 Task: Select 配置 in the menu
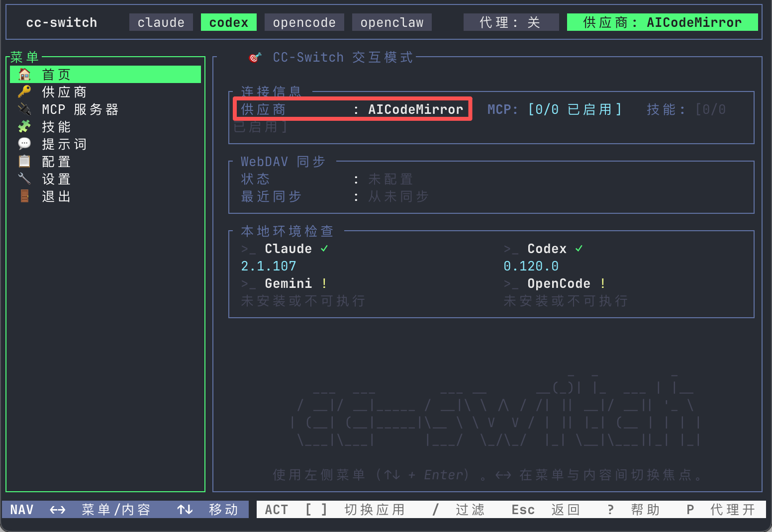(x=105, y=162)
